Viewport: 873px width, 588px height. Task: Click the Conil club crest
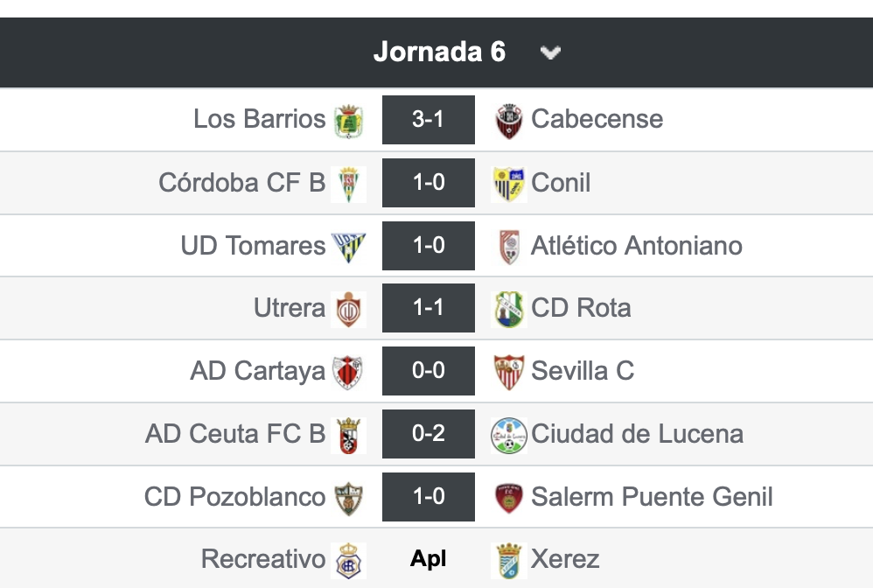509,184
